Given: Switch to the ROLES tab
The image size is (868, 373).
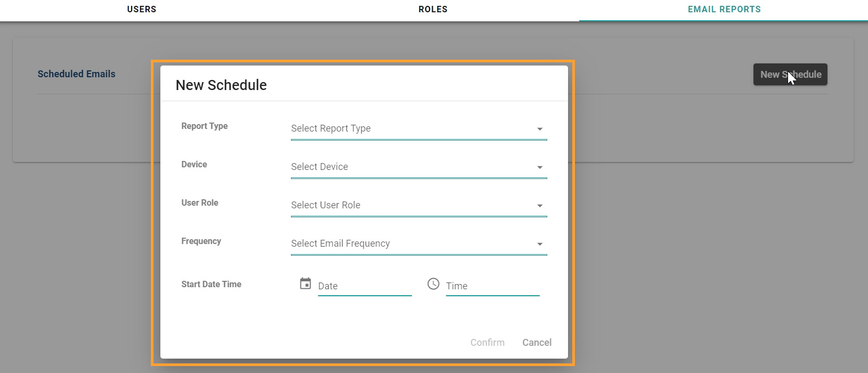Looking at the screenshot, I should pyautogui.click(x=433, y=10).
